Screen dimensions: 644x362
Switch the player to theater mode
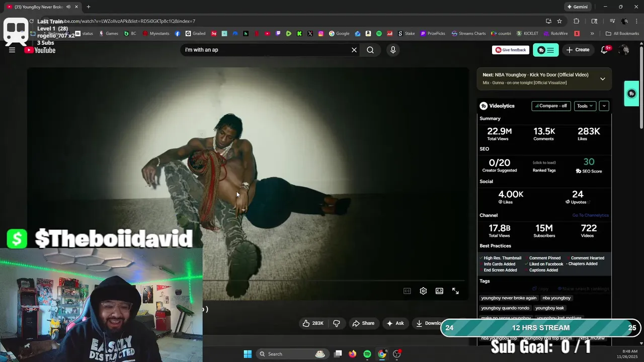click(x=439, y=291)
